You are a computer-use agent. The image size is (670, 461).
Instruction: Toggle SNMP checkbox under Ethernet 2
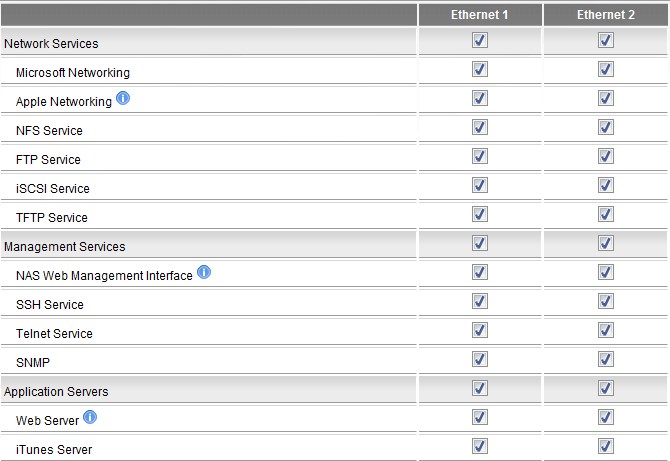coord(605,359)
